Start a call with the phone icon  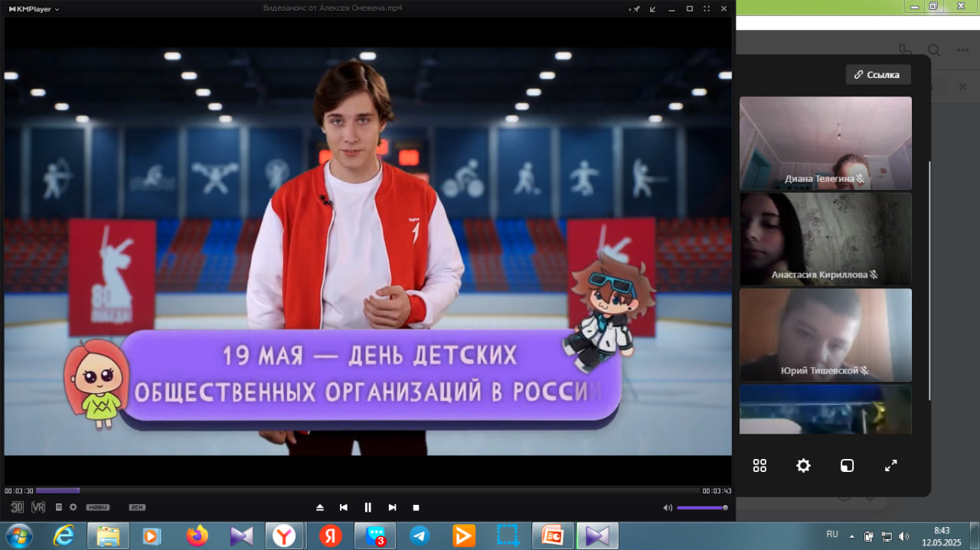[x=905, y=50]
